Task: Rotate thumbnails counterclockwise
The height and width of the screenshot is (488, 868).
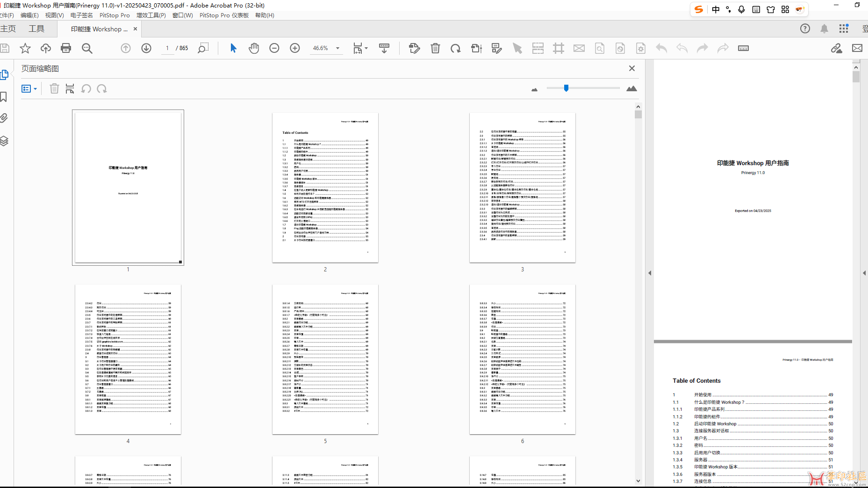Action: tap(86, 88)
